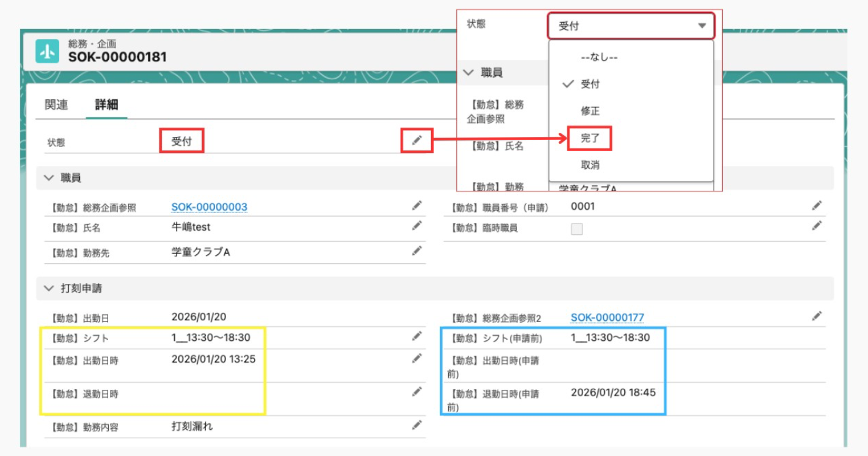Collapse the 打刻申請 section

coord(49,288)
